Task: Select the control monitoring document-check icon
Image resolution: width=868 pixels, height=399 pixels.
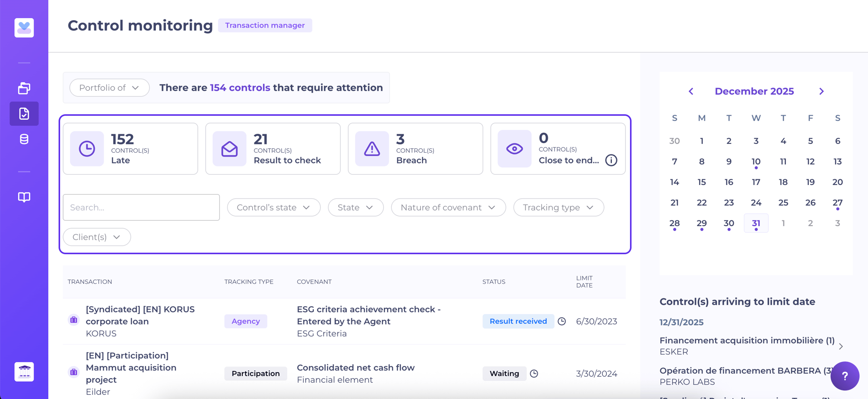Action: pyautogui.click(x=24, y=114)
